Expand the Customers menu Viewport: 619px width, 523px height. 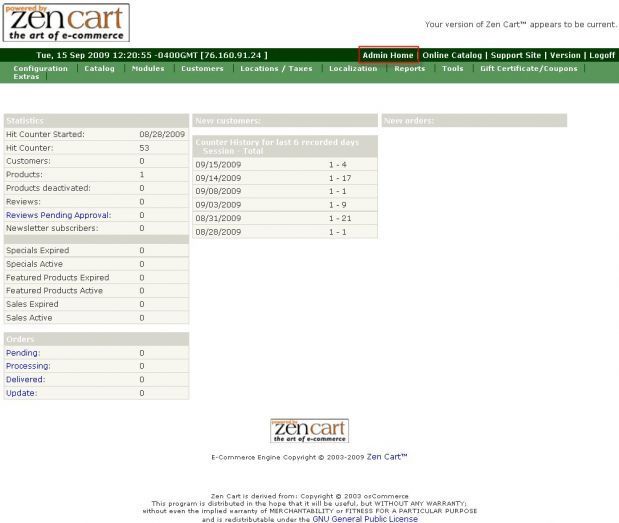coord(202,69)
